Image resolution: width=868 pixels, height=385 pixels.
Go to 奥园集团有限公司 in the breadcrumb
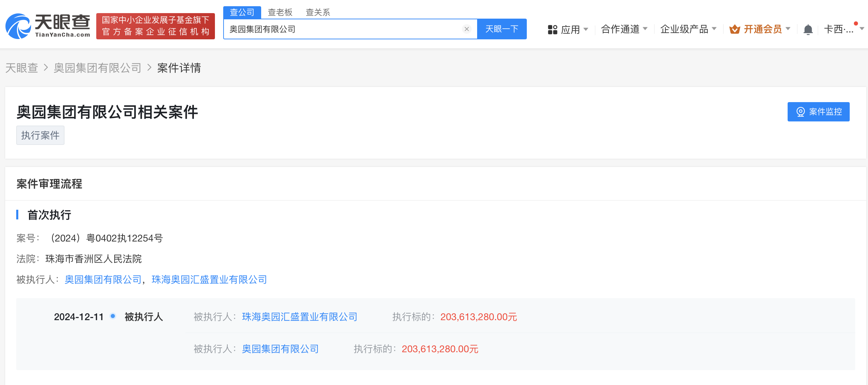98,68
